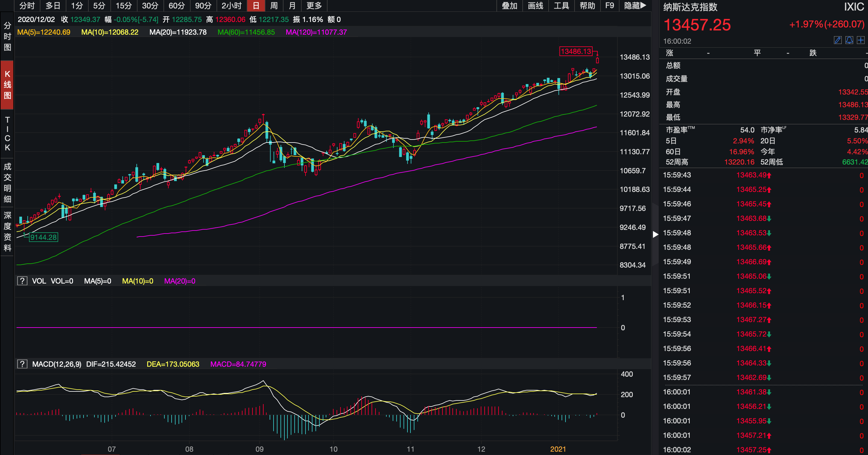
Task: Click the 52周高 value 13220.16
Action: pos(739,162)
